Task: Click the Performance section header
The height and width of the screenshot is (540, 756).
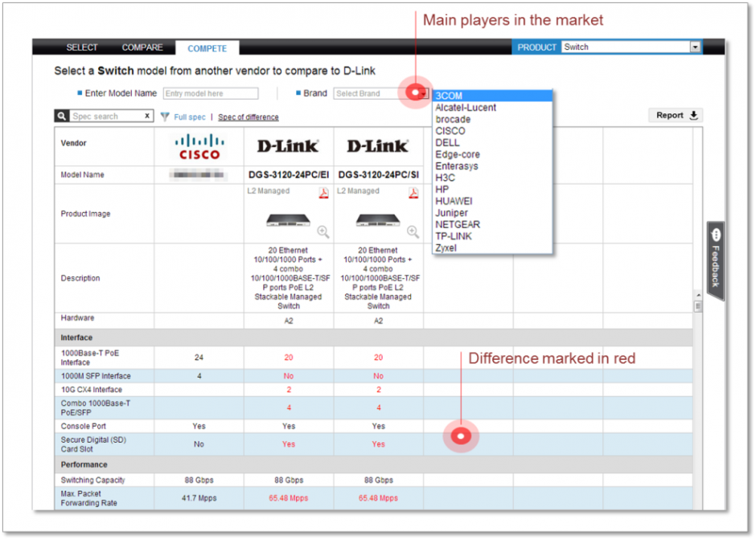Action: pos(374,464)
